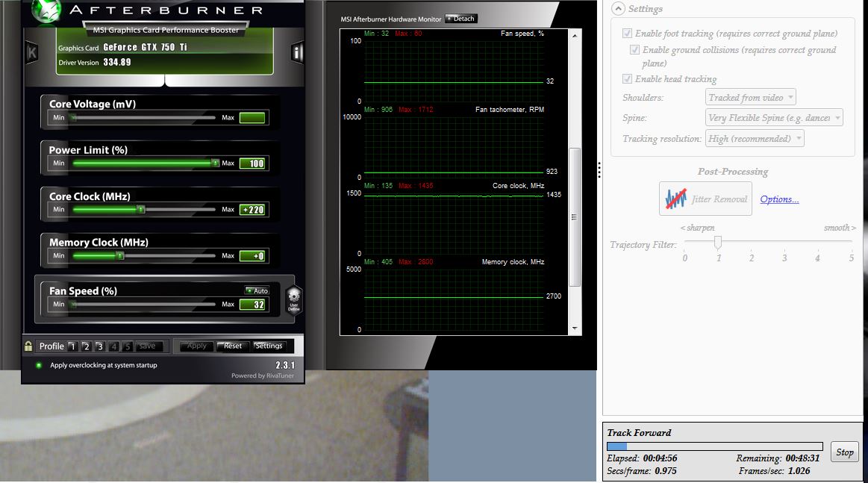Viewport: 868px width, 483px height.
Task: Detach the Hardware Monitor window
Action: [x=461, y=19]
